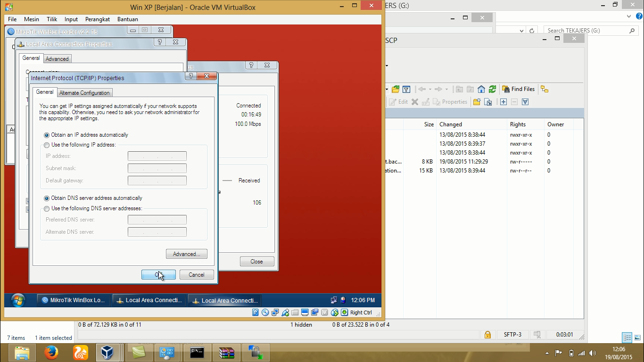Click the keyboard capture arrow near Right Ctrl
The width and height of the screenshot is (644, 362).
tap(345, 313)
